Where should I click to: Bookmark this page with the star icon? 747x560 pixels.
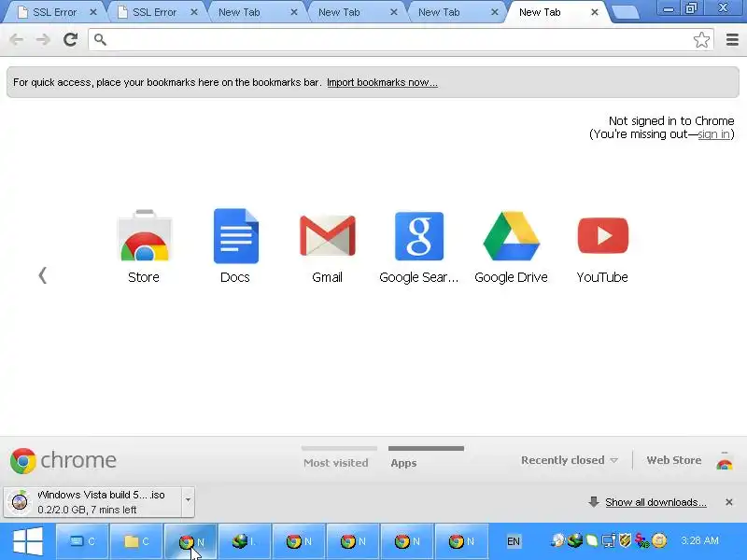click(701, 40)
